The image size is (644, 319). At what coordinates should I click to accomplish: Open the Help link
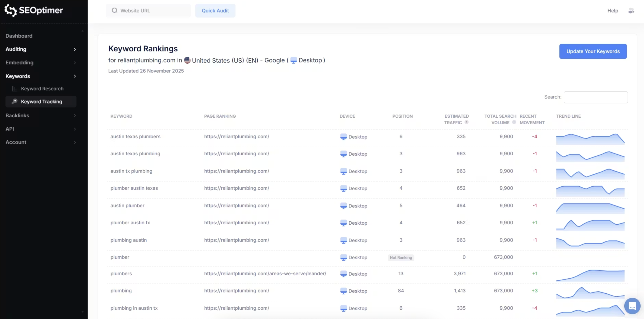(613, 10)
